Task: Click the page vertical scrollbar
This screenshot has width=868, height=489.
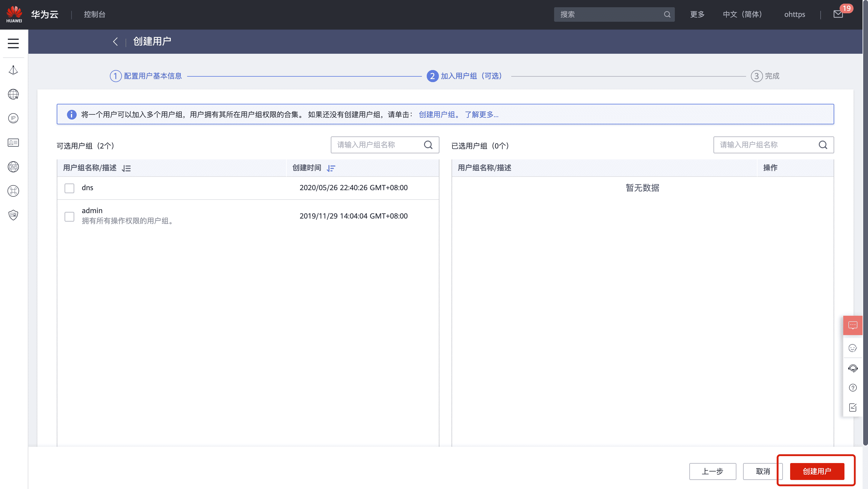Action: click(865, 222)
